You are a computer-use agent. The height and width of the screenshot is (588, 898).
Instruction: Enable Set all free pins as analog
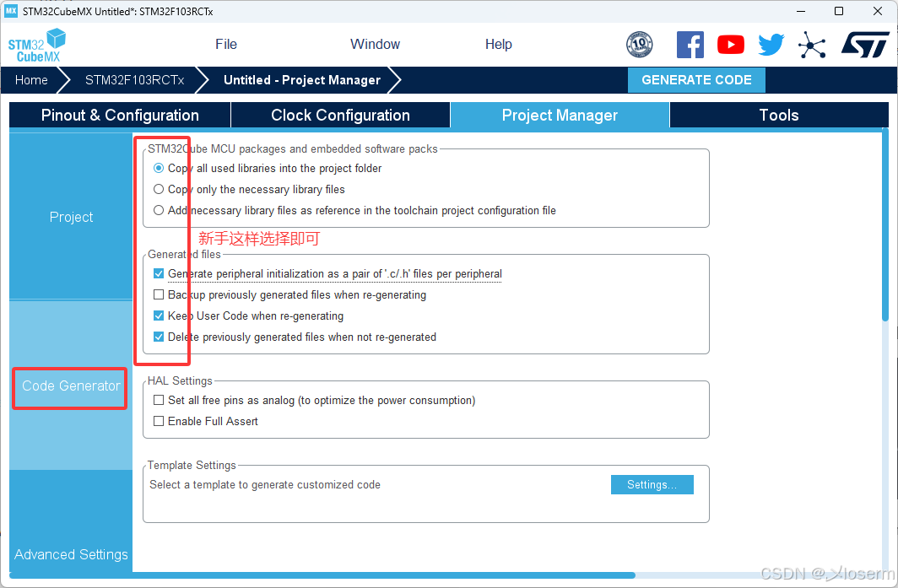click(159, 400)
